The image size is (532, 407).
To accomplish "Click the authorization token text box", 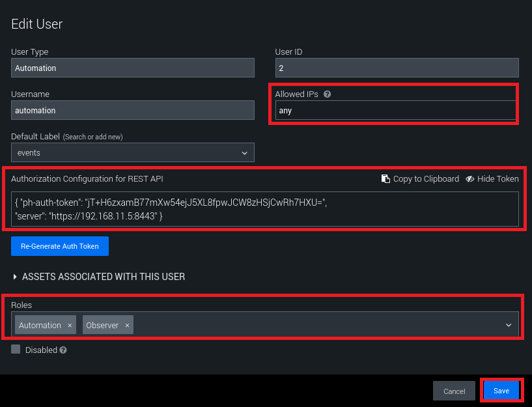I will pyautogui.click(x=264, y=209).
